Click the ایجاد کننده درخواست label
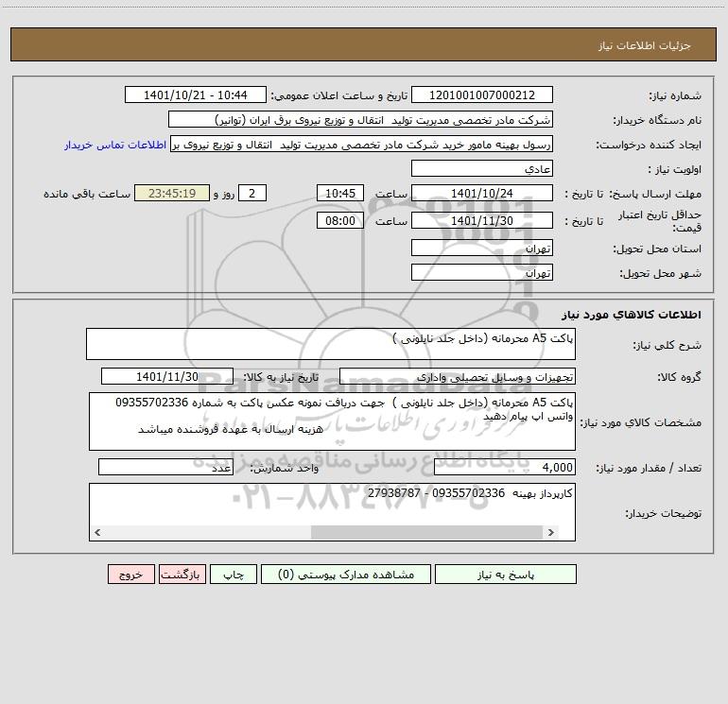Viewport: 728px width, 704px height. 649,145
